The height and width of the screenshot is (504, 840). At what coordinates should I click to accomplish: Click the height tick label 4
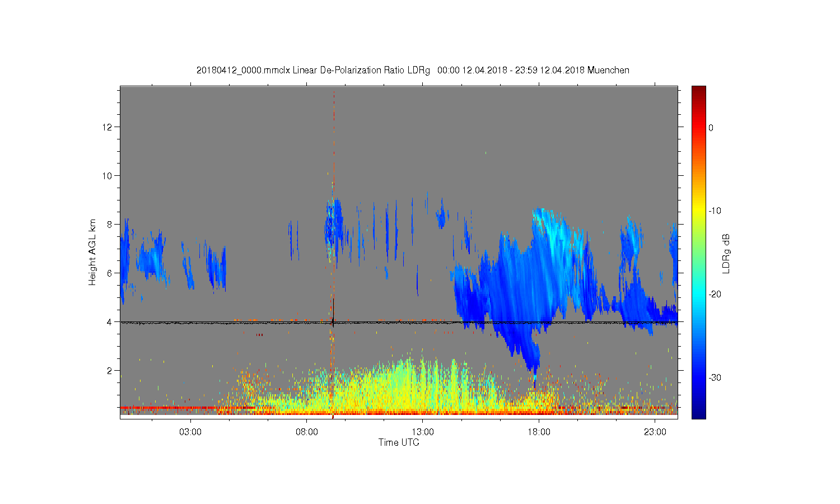pyautogui.click(x=109, y=322)
